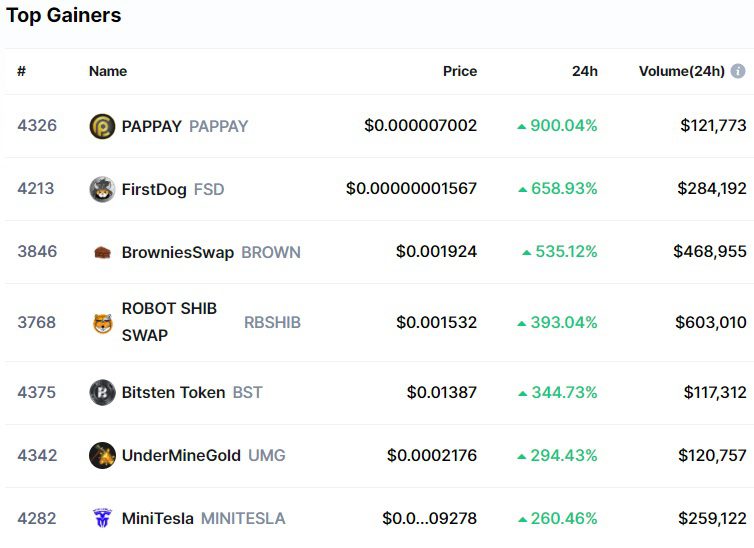The image size is (754, 548).
Task: Click the ROBOT SHIB SWAP logo icon
Action: pos(102,323)
